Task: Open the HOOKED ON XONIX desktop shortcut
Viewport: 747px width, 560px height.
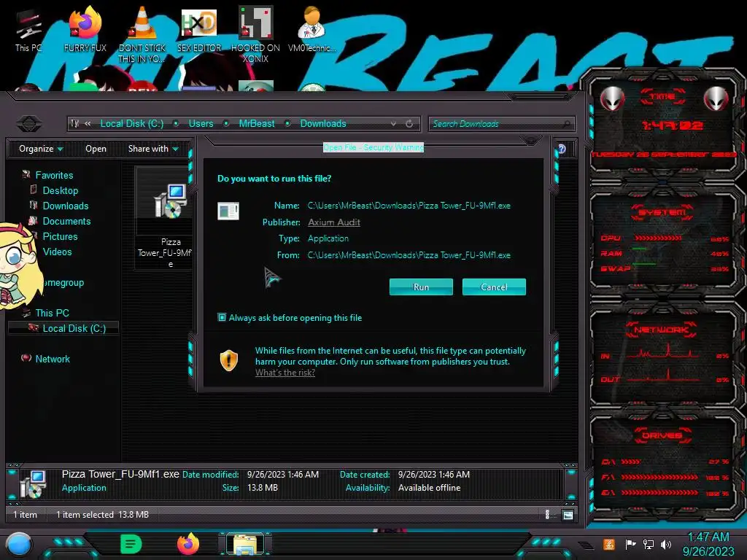Action: coord(255,34)
